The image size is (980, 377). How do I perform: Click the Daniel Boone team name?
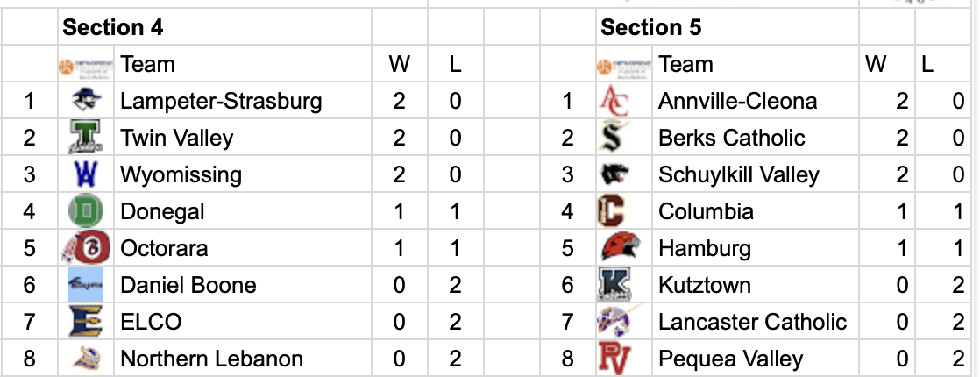[x=188, y=285]
